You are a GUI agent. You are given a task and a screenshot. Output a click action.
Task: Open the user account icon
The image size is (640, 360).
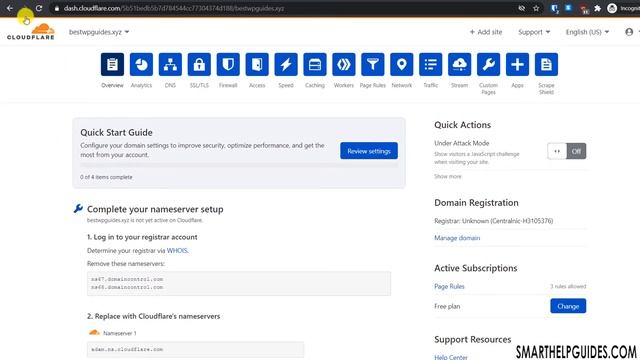coord(629,32)
